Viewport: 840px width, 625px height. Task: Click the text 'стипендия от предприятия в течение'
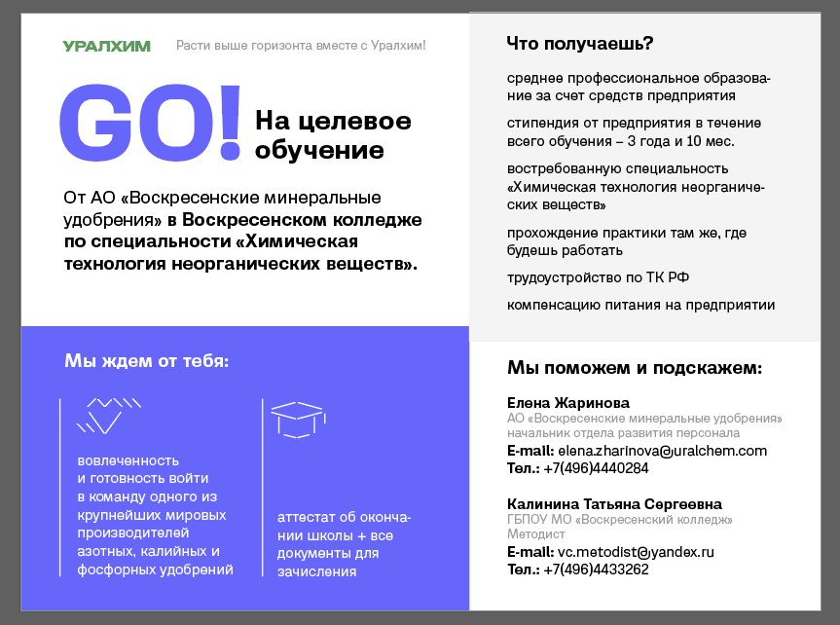pos(634,124)
